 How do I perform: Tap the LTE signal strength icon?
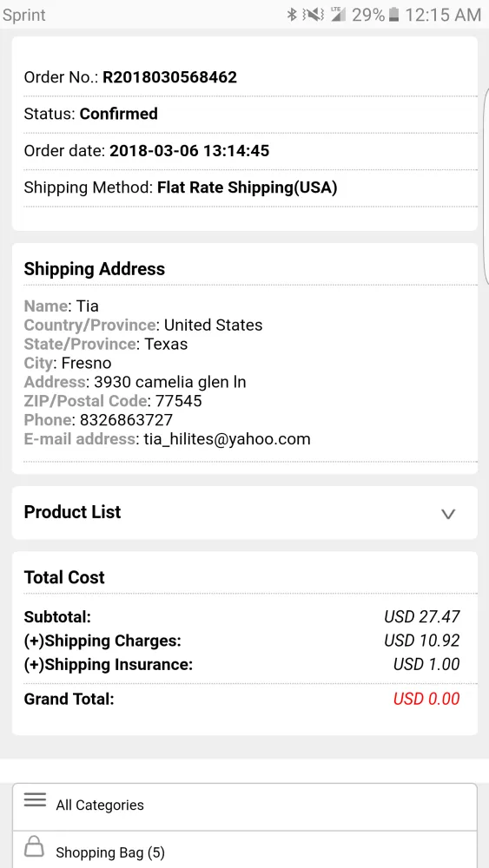pyautogui.click(x=338, y=15)
